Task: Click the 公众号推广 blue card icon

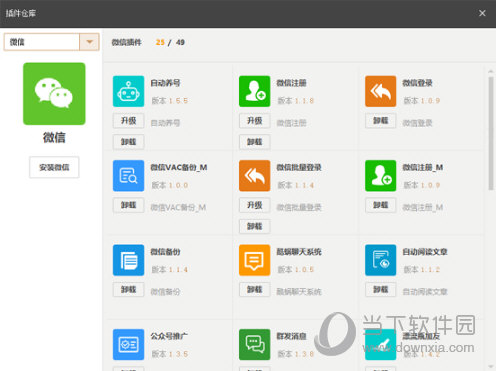Action: point(128,344)
